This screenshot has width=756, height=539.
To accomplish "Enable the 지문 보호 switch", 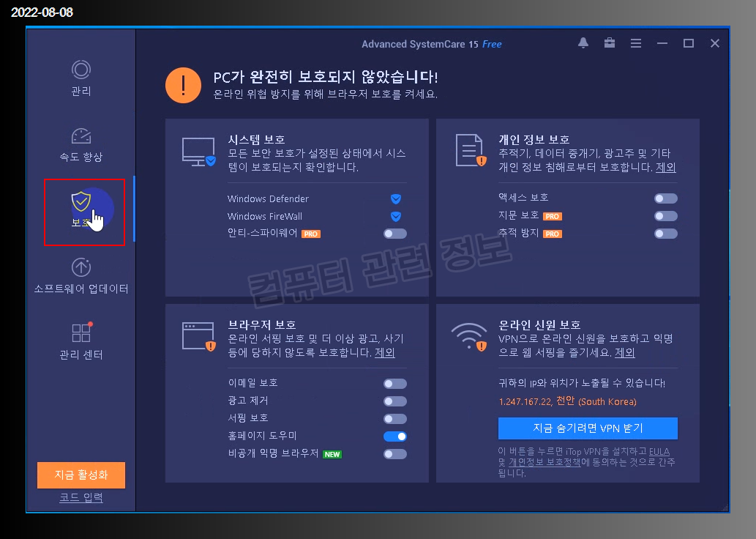I will pos(666,216).
